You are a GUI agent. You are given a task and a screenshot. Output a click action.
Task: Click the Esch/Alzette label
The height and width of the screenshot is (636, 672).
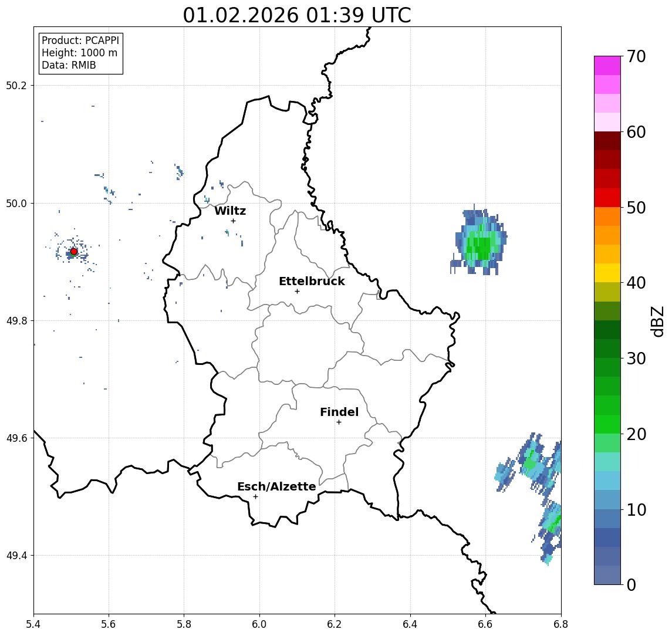[x=276, y=486]
